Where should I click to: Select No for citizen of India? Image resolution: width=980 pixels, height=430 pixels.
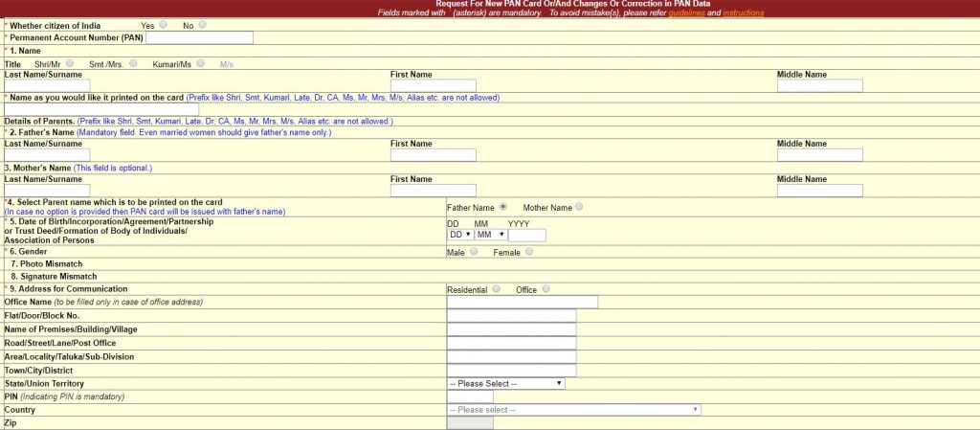[x=202, y=25]
